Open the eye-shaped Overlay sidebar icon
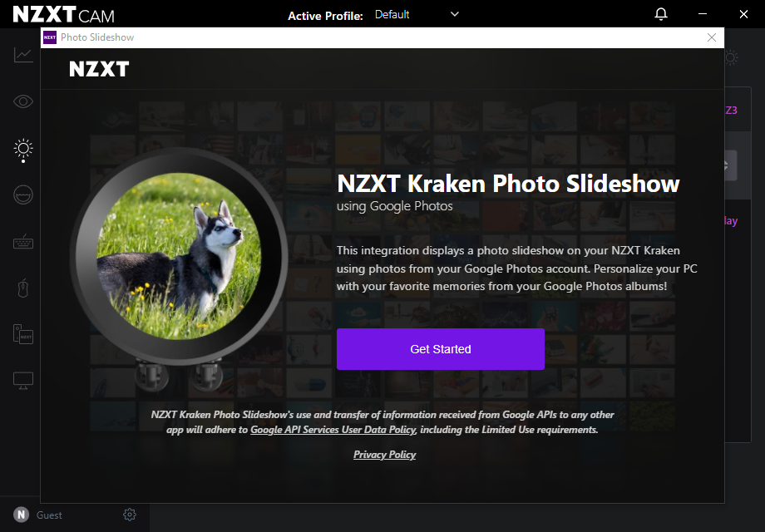765x532 pixels. pos(23,101)
